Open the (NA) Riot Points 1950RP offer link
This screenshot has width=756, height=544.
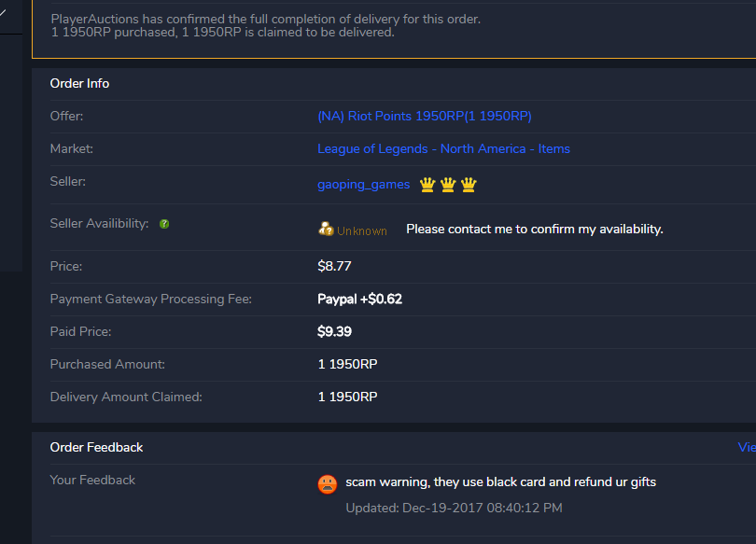coord(424,116)
